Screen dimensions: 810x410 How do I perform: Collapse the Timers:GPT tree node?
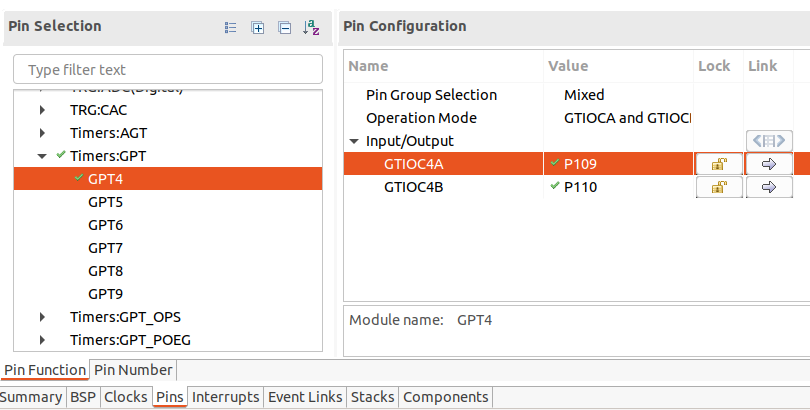point(42,156)
